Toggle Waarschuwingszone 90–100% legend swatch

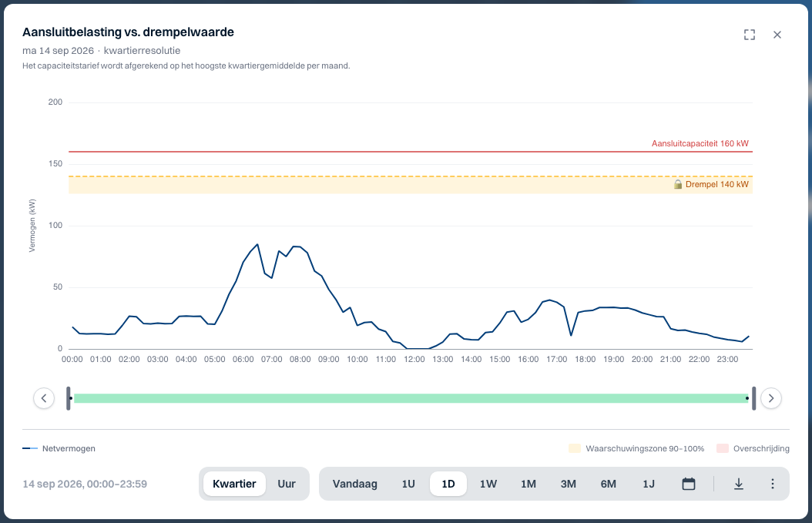click(574, 448)
